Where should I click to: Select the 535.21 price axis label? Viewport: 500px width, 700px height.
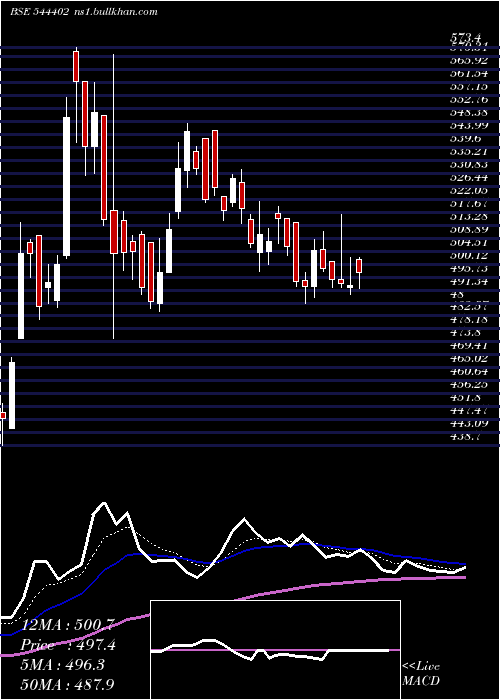471,152
